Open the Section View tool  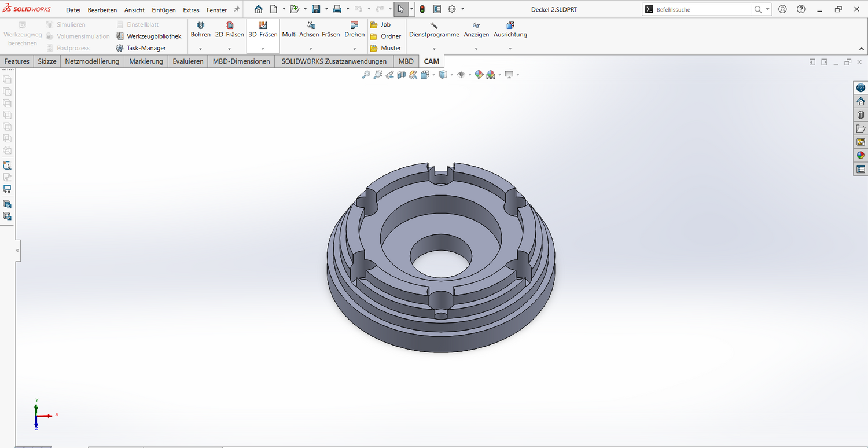point(401,75)
